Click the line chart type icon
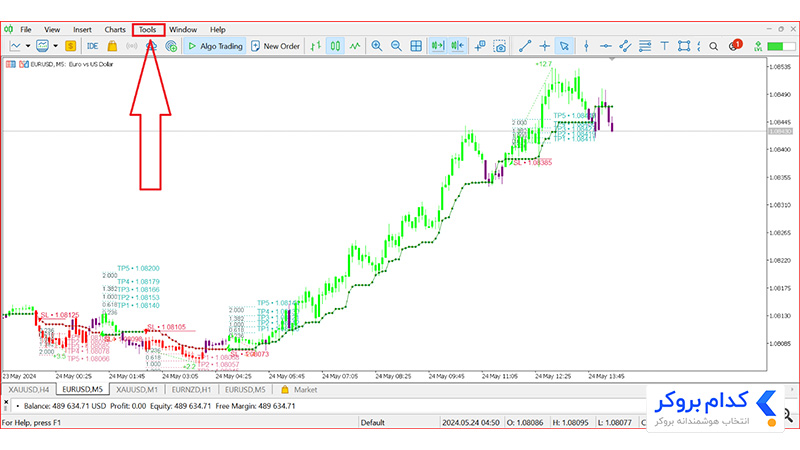Image resolution: width=800 pixels, height=450 pixels. coord(15,46)
